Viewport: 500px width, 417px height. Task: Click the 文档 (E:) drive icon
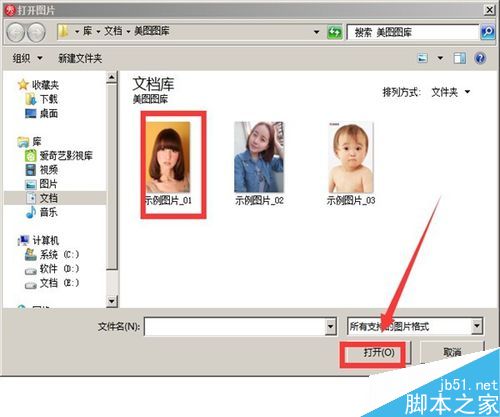click(31, 284)
